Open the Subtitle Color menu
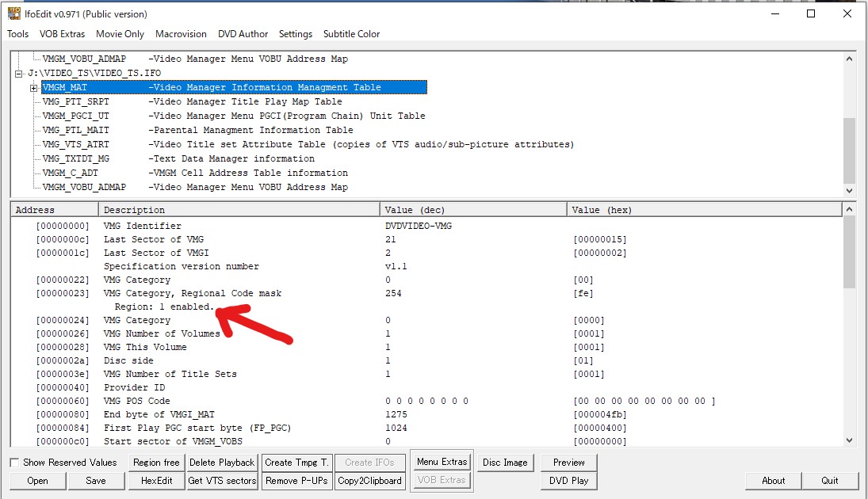The image size is (868, 499). click(x=351, y=34)
